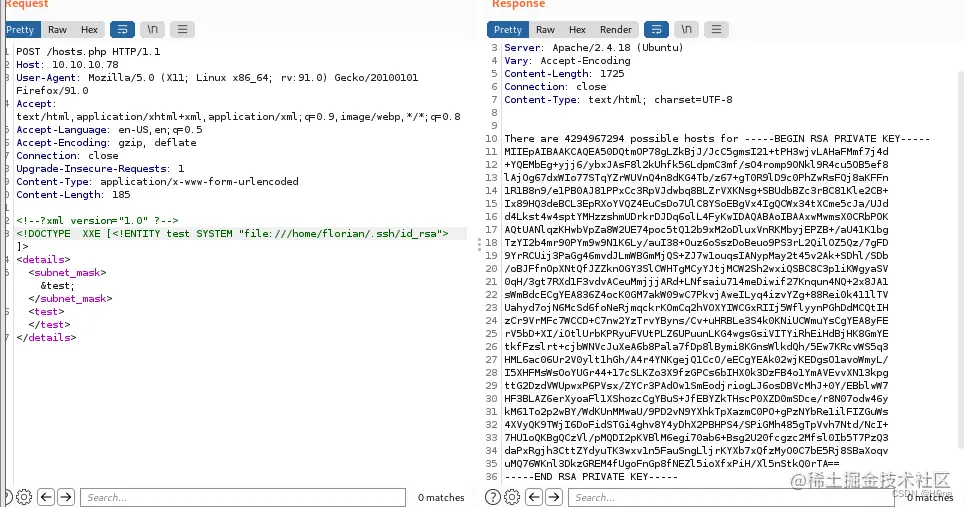967x507 pixels.
Task: Click the Response panel vertical scrollbar
Action: click(x=960, y=259)
